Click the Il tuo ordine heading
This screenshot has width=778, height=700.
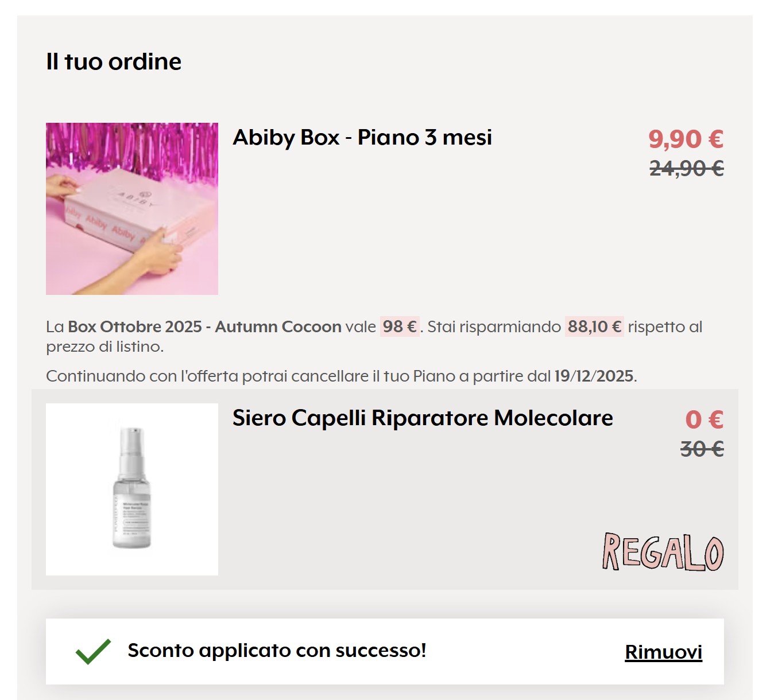click(114, 62)
